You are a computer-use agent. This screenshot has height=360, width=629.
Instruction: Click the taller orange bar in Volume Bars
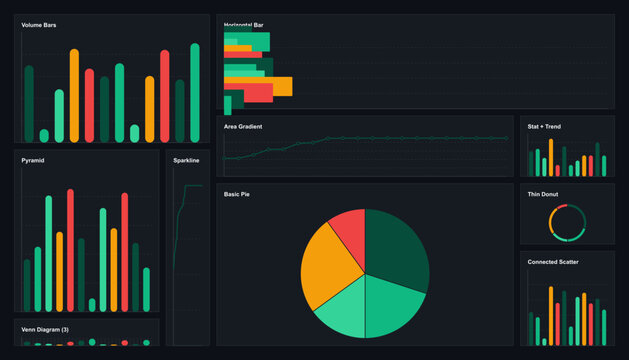(x=74, y=96)
